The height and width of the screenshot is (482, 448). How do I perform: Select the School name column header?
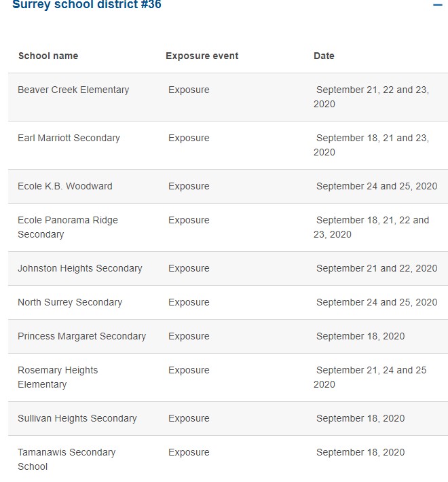(48, 56)
